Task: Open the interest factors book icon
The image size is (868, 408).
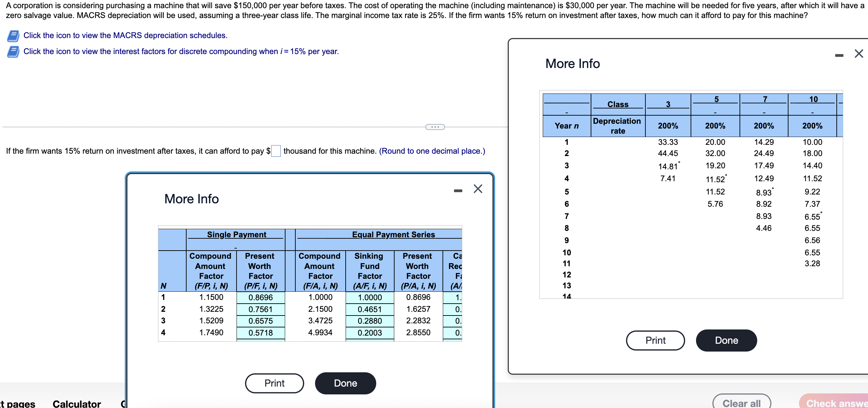Action: pyautogui.click(x=13, y=52)
